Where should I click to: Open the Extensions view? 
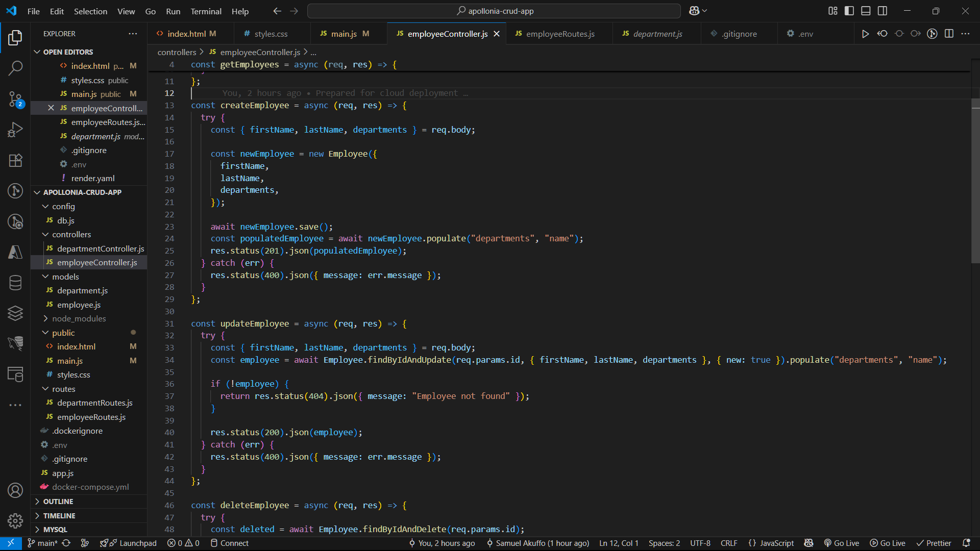(x=15, y=160)
